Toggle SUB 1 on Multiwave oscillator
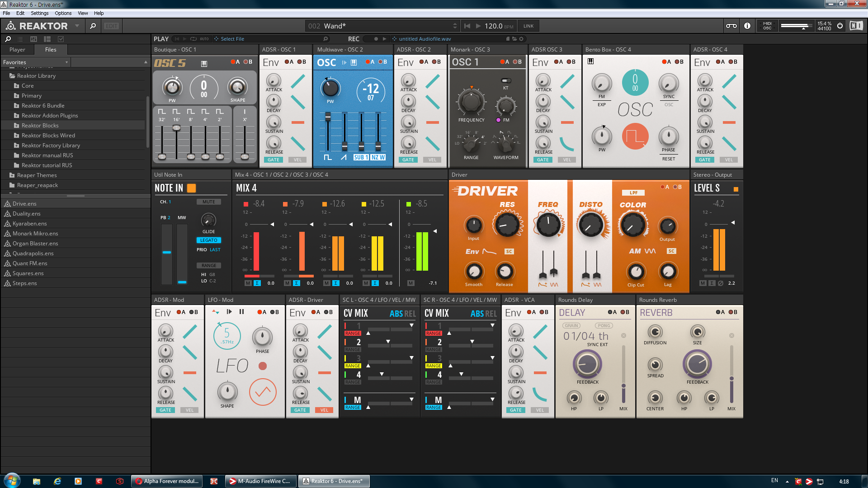The width and height of the screenshot is (868, 488). point(361,157)
